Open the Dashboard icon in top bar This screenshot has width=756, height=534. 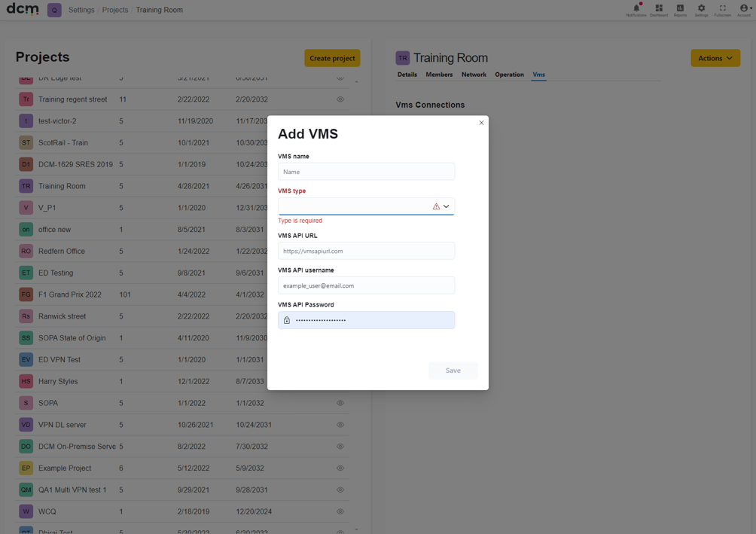click(659, 8)
